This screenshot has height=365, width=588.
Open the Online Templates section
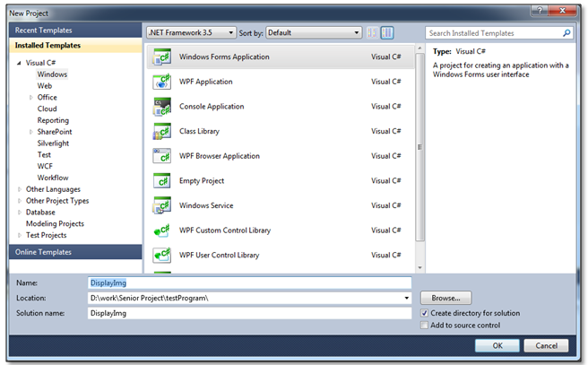pyautogui.click(x=75, y=252)
